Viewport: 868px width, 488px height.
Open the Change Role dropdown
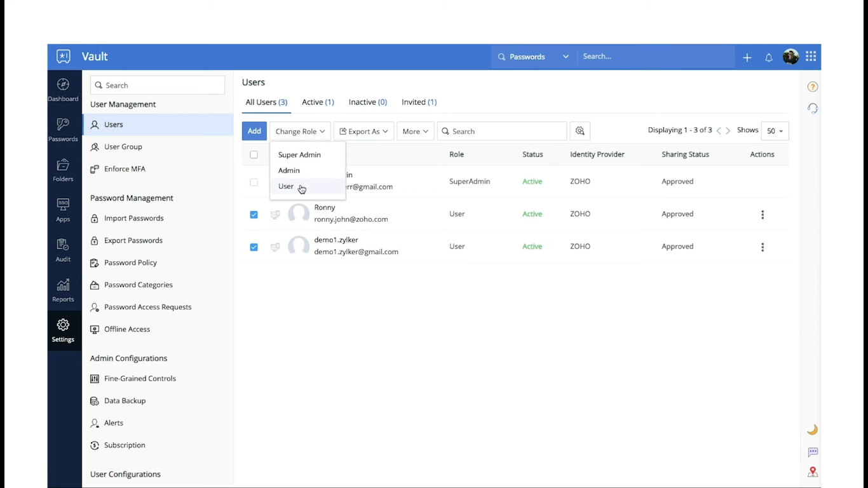tap(300, 131)
